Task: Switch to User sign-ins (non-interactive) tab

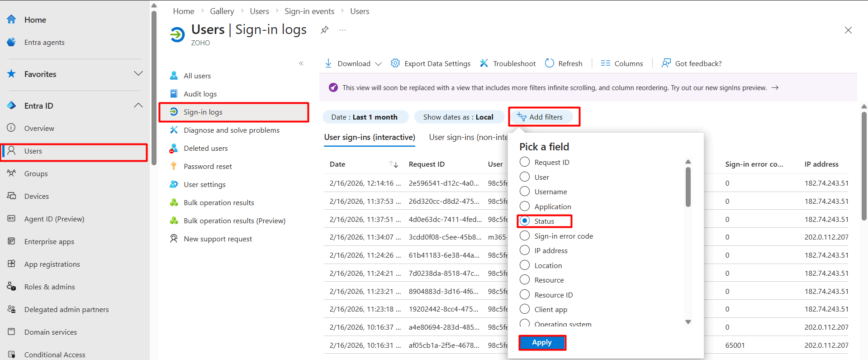Action: click(468, 137)
